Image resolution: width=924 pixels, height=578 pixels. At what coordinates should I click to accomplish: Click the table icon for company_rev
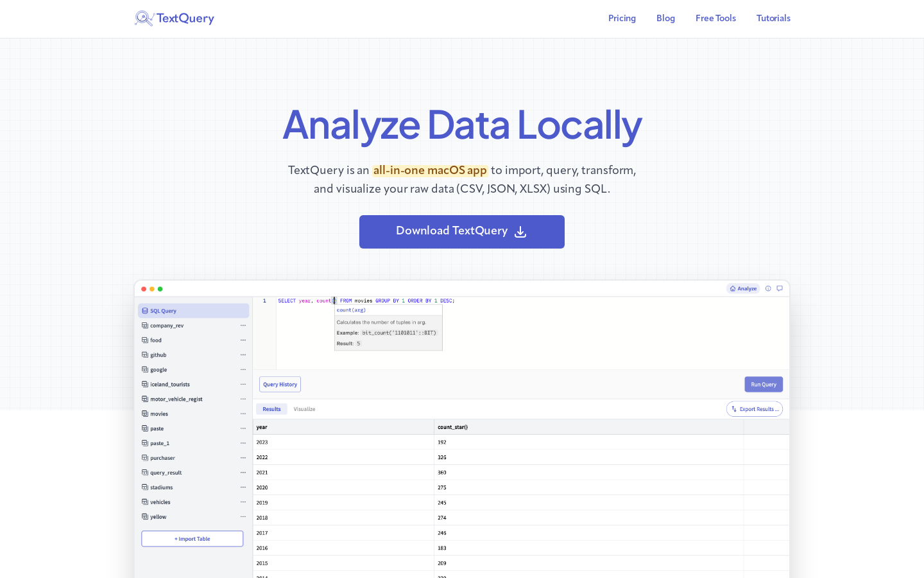145,326
